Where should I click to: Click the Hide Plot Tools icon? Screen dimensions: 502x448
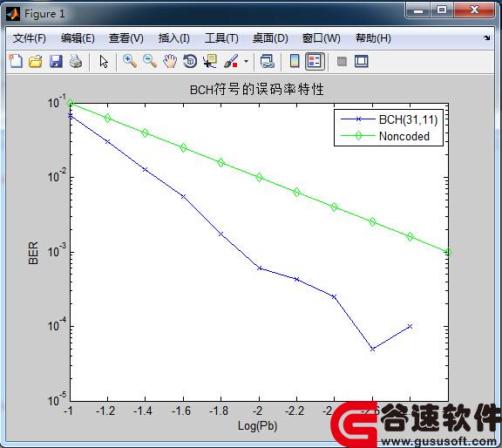pos(342,61)
